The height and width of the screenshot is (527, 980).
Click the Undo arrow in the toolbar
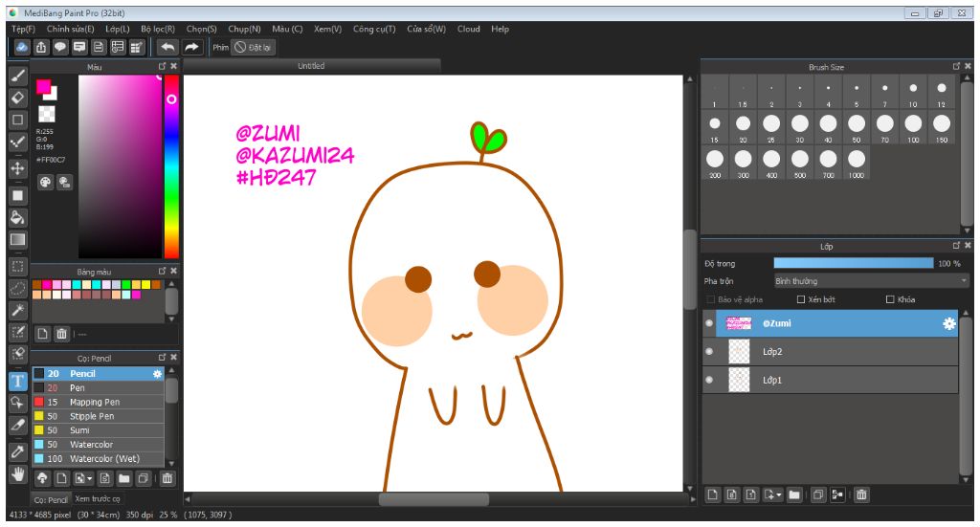167,47
